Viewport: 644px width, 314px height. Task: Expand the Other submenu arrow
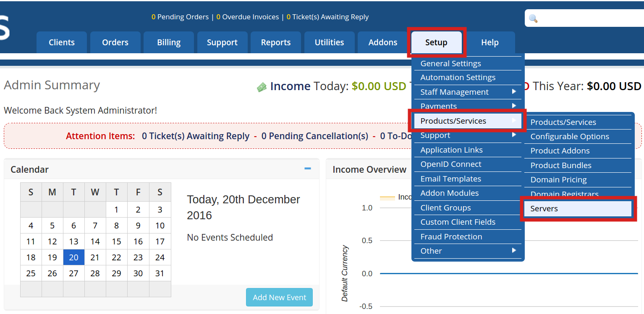514,250
